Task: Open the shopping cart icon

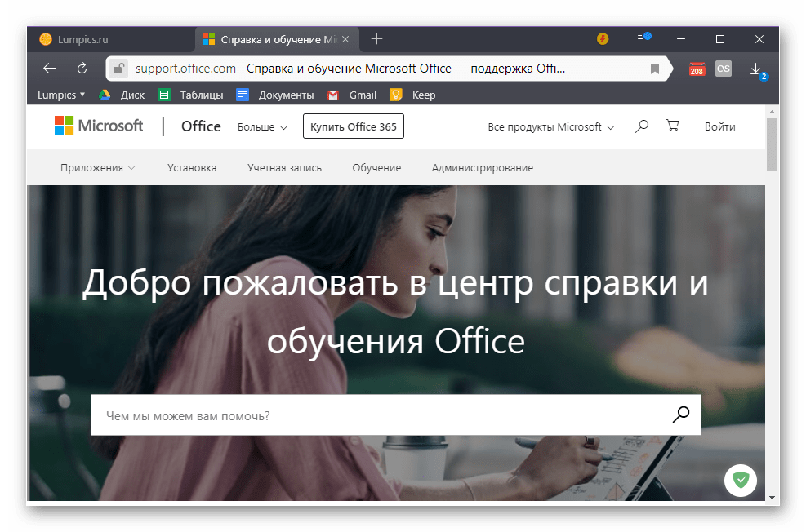Action: click(672, 126)
